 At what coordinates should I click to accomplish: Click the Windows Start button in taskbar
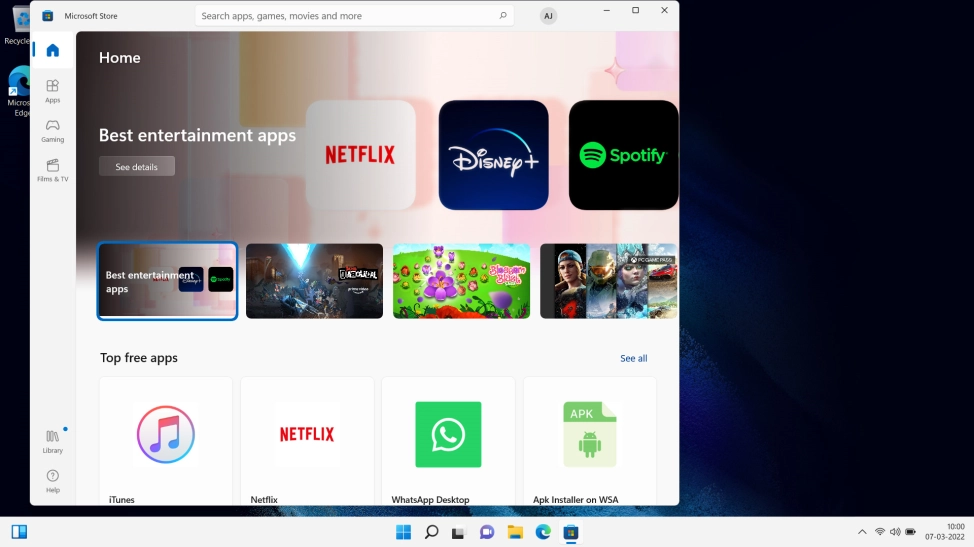pyautogui.click(x=403, y=532)
